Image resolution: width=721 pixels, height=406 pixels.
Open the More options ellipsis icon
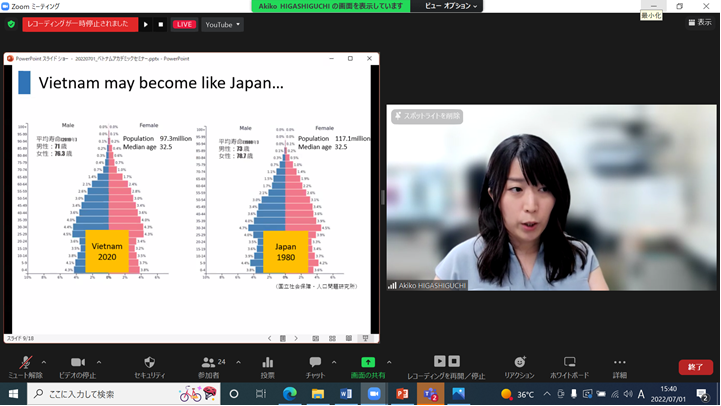pos(619,363)
